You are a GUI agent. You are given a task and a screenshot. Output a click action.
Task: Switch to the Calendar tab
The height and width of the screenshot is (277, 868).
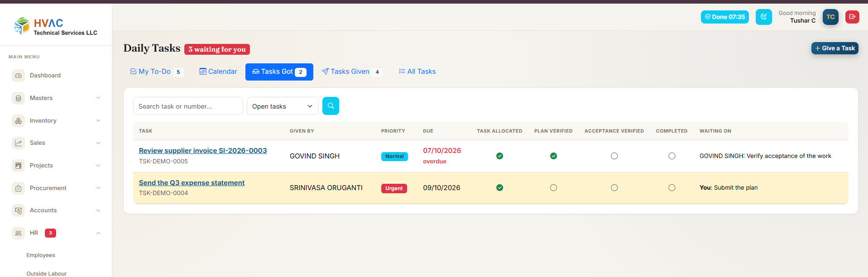(218, 72)
